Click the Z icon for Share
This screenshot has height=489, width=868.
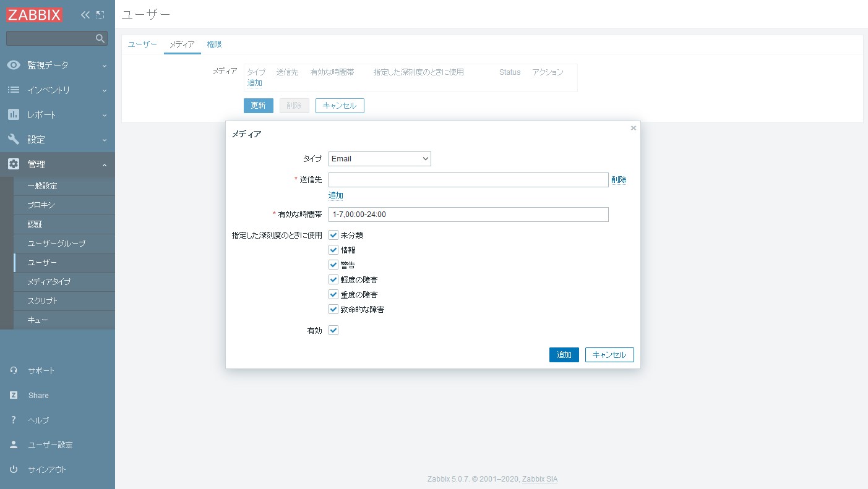click(14, 395)
